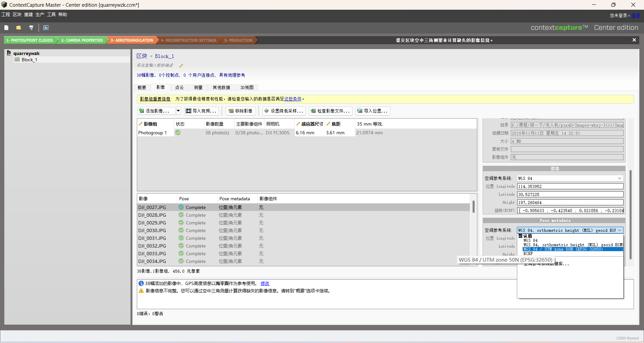Open the 姿态 spatial reference system dropdown
Image resolution: width=644 pixels, height=343 pixels.
pos(619,178)
